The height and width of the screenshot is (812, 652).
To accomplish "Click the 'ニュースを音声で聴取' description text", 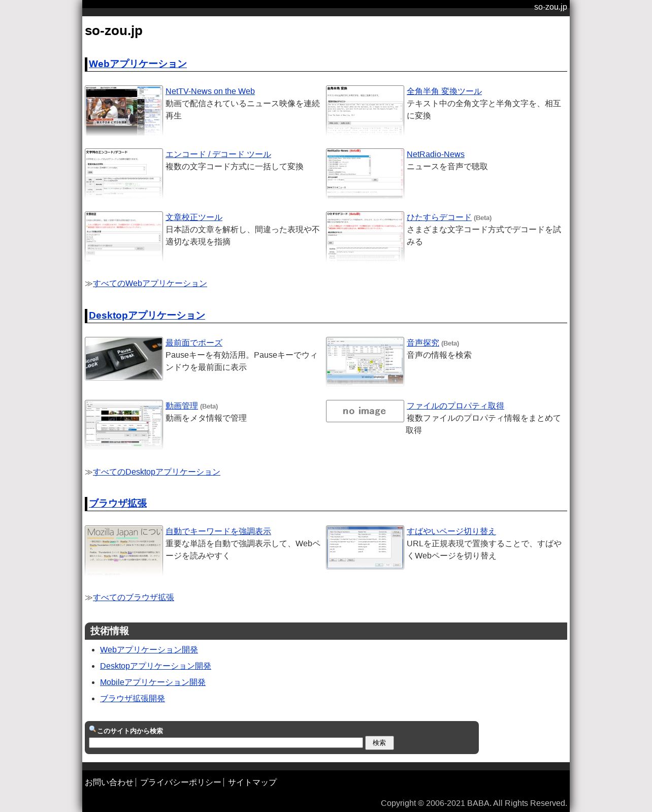I will tap(447, 167).
